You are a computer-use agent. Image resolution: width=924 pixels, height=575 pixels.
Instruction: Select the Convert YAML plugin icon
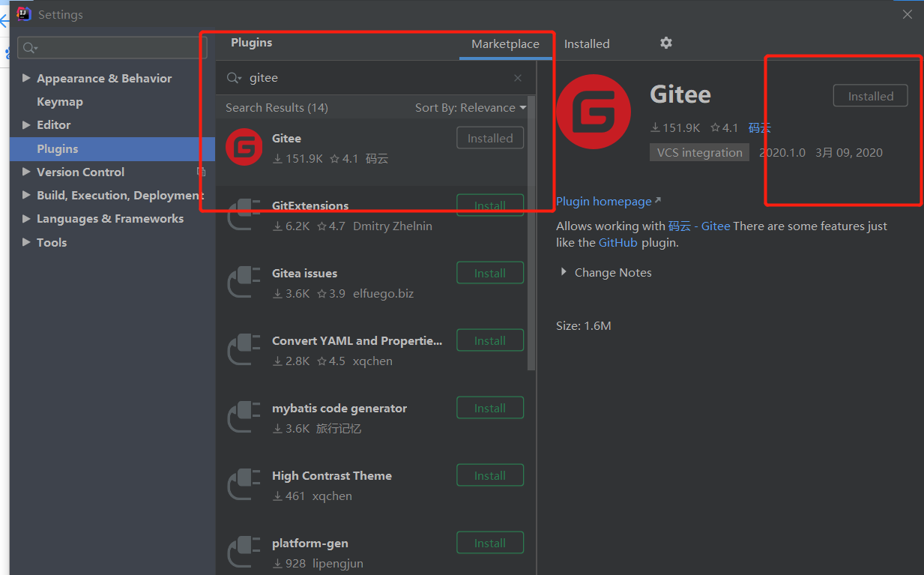[244, 349]
